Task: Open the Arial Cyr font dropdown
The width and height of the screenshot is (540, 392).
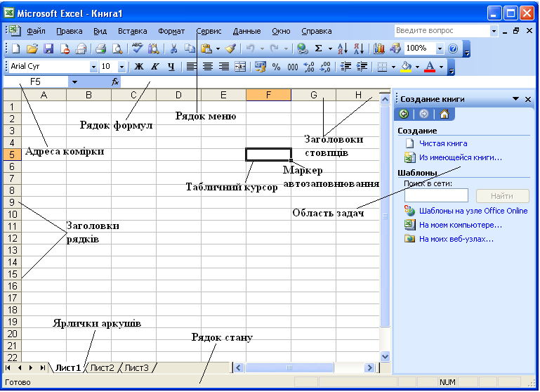Action: coord(93,67)
